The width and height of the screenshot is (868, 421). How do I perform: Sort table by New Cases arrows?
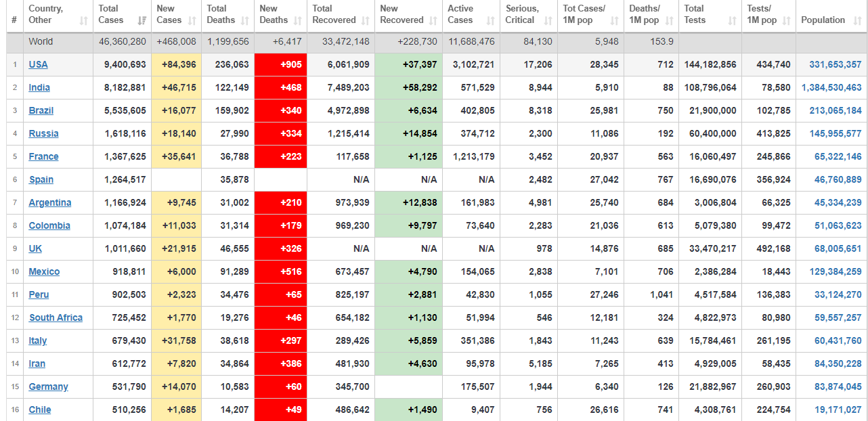(193, 21)
